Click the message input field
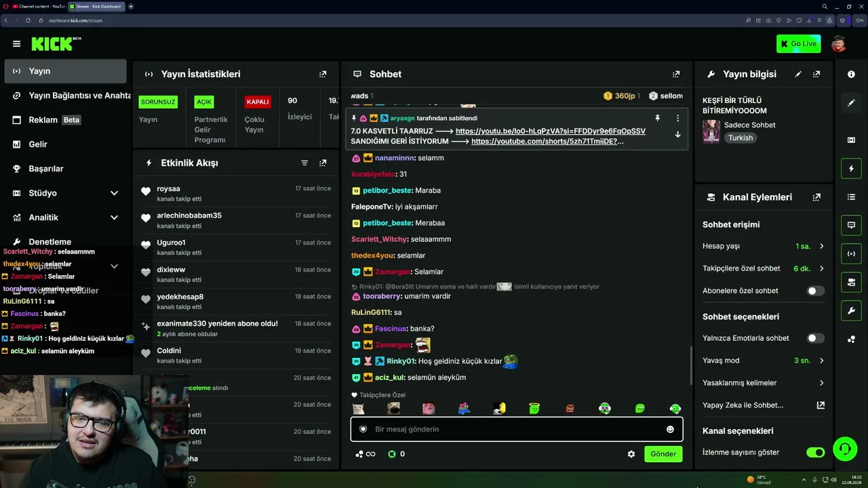The width and height of the screenshot is (868, 488). point(517,429)
